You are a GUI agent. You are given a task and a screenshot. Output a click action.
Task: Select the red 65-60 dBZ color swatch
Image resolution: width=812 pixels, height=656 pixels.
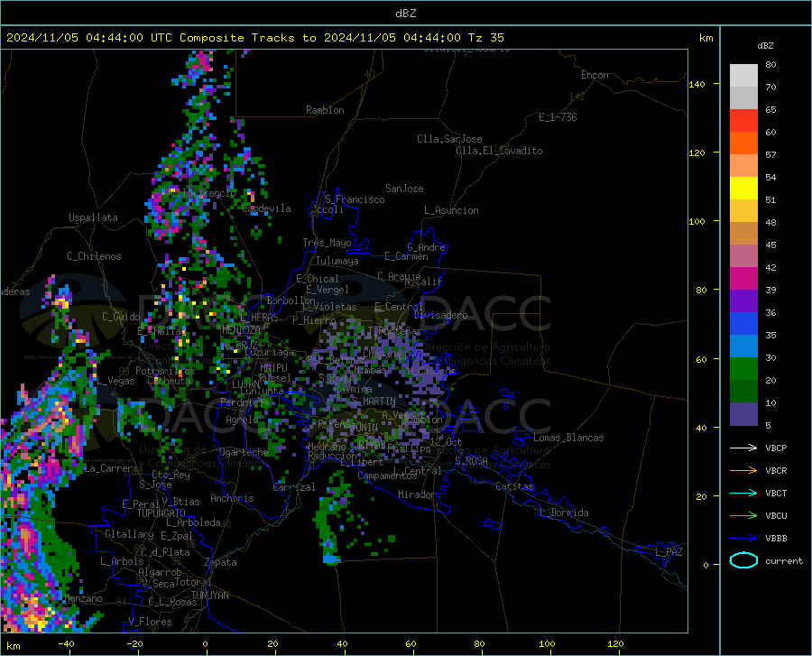(x=743, y=120)
